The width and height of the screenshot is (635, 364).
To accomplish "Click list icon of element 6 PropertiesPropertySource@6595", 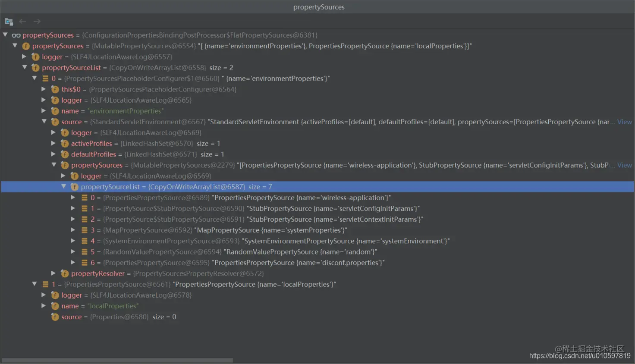I will pos(85,262).
